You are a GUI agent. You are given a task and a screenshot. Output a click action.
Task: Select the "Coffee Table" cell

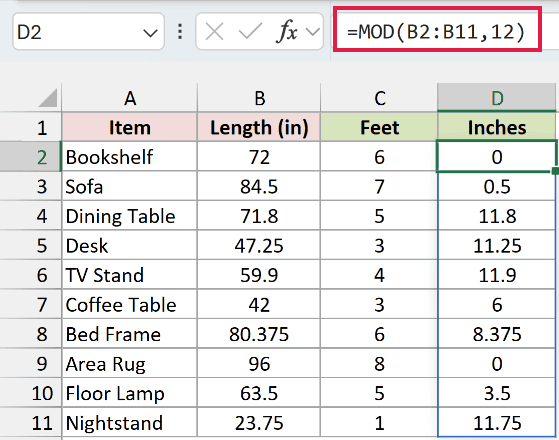(129, 305)
